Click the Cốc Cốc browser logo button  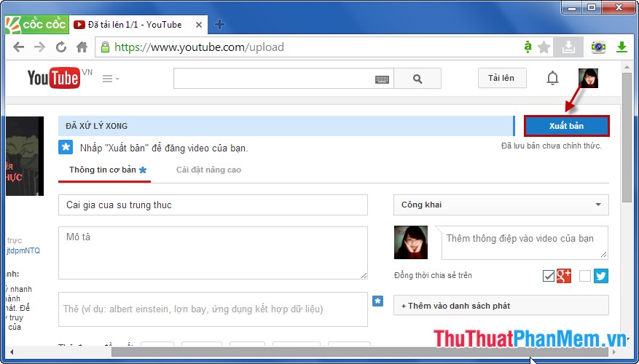36,25
